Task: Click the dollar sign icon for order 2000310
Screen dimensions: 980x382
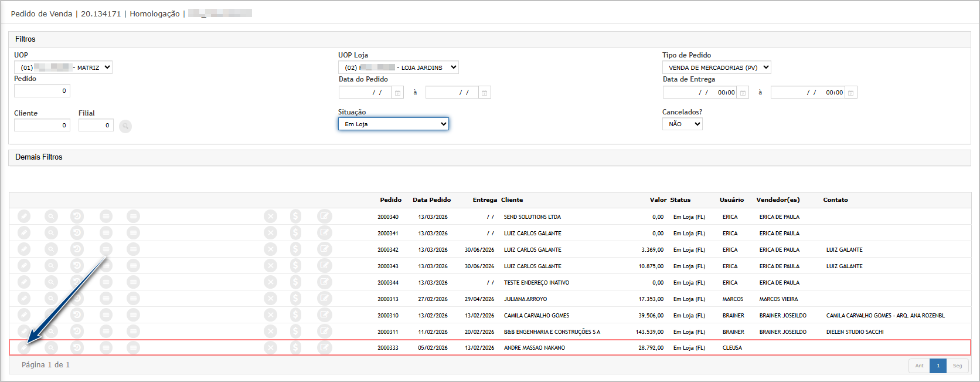Action: click(x=296, y=315)
